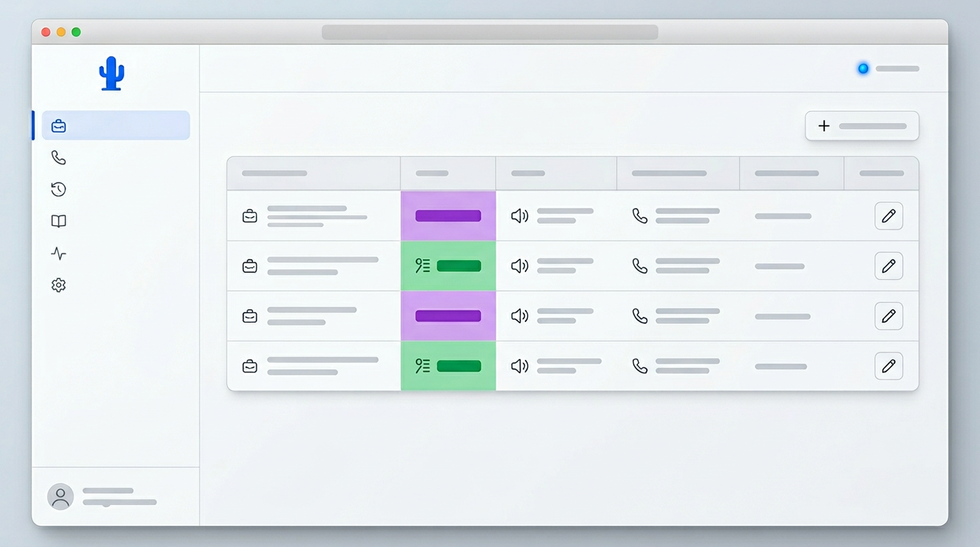Open the settings gear in the sidebar
980x547 pixels.
pos(58,286)
